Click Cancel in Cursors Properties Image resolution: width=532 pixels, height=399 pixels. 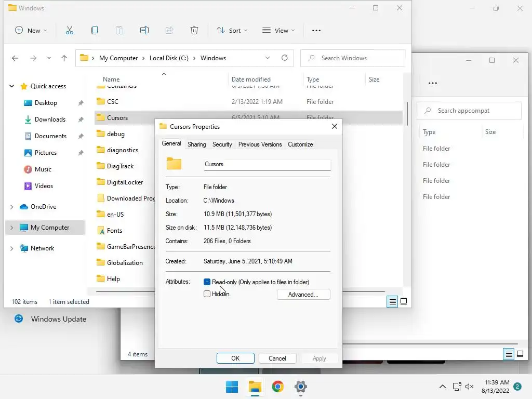(x=277, y=358)
